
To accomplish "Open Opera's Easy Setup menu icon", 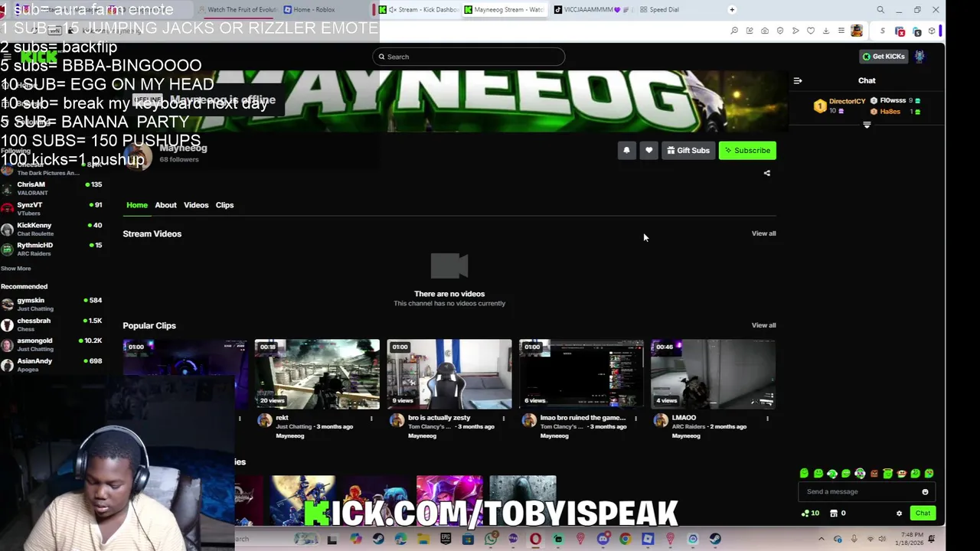I will point(841,31).
